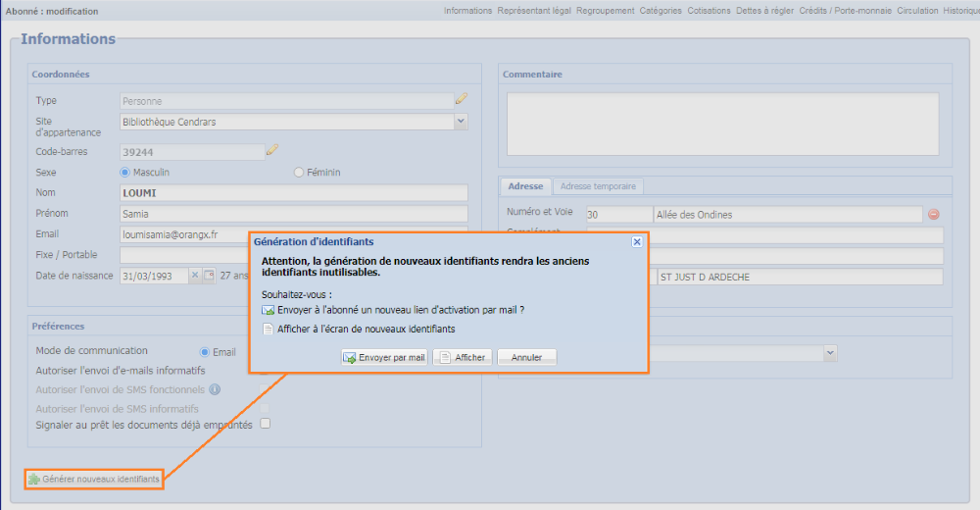Click the pencil icon next to Code-barres
Image resolution: width=980 pixels, height=510 pixels.
[272, 150]
